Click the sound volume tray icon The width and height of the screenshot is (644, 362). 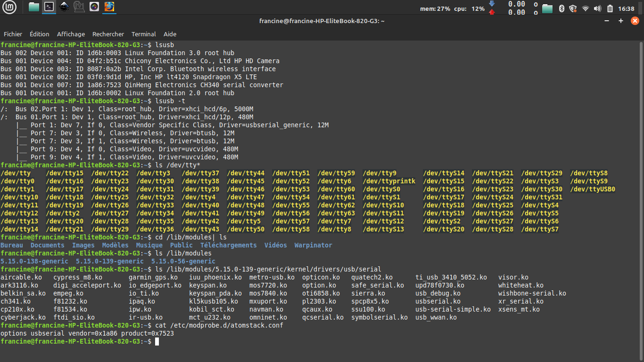point(598,8)
